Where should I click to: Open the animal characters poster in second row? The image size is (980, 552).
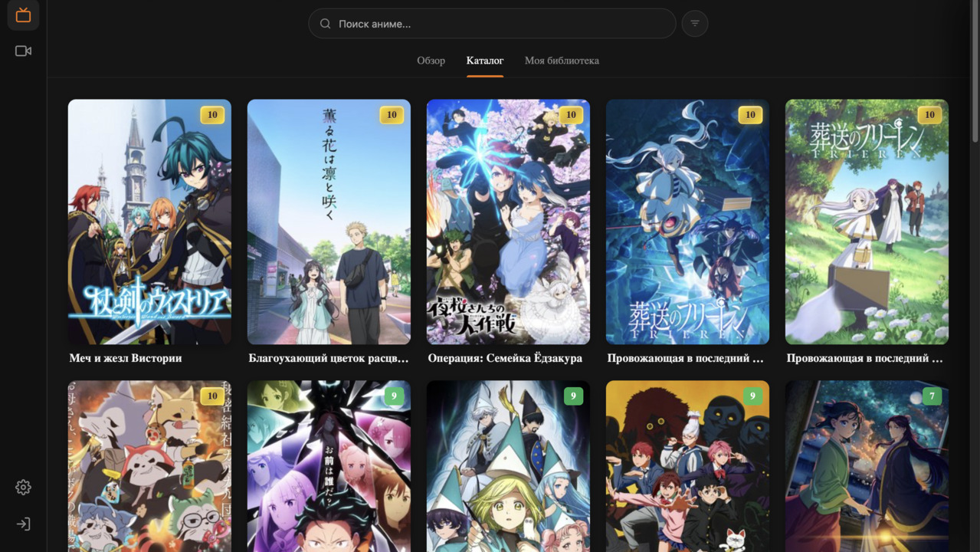tap(149, 466)
